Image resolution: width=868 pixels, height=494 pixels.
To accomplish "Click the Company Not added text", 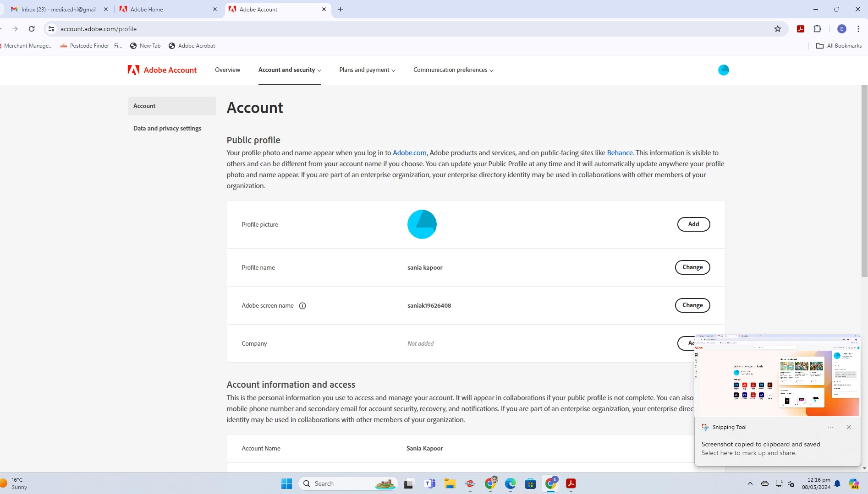I will 420,344.
